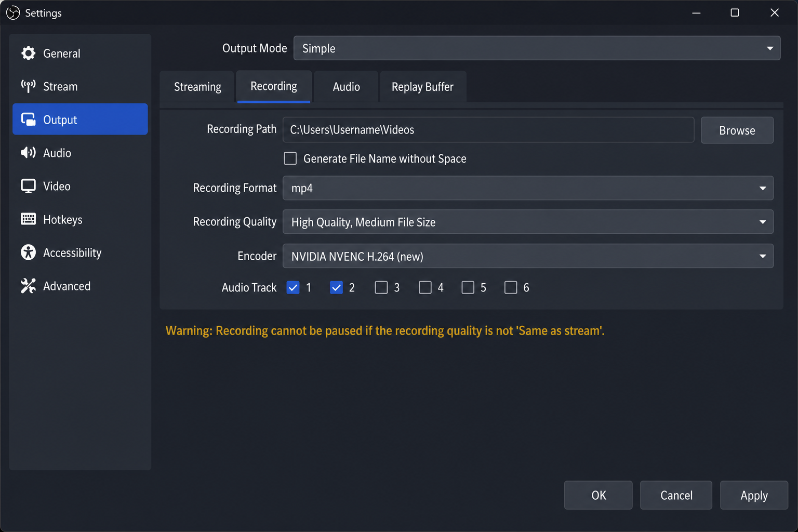The image size is (798, 532).
Task: Go to Video settings in sidebar
Action: (80, 186)
